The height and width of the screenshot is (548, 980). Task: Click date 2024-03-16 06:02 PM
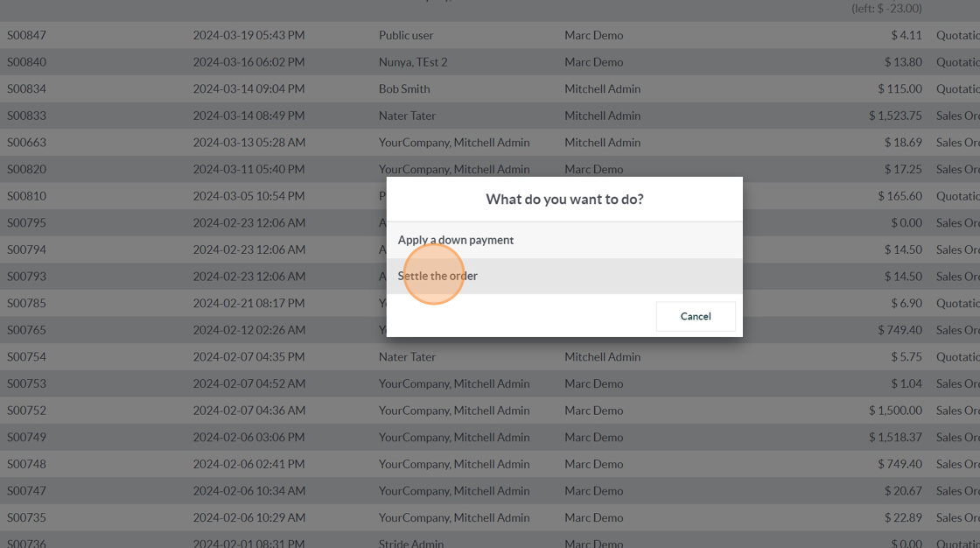click(248, 62)
